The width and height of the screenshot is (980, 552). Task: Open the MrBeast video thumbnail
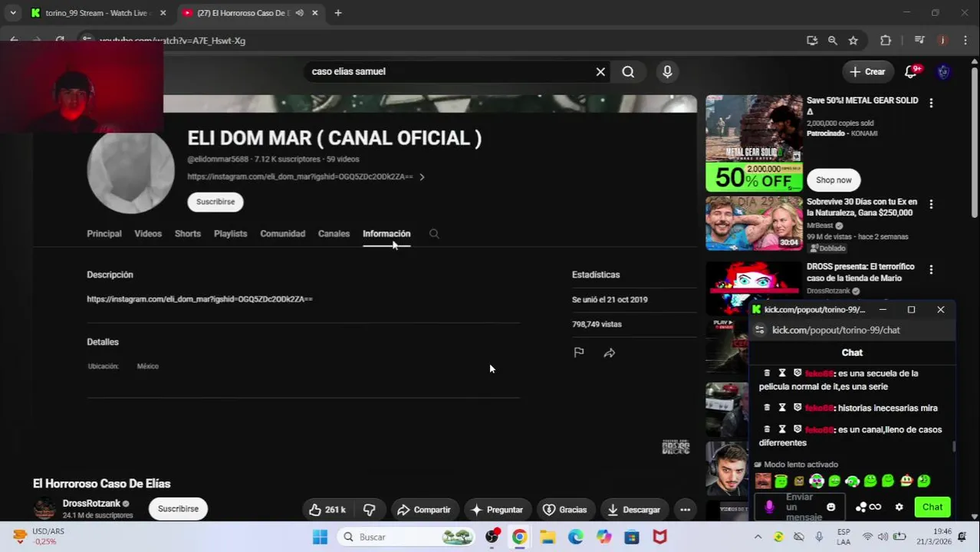754,223
